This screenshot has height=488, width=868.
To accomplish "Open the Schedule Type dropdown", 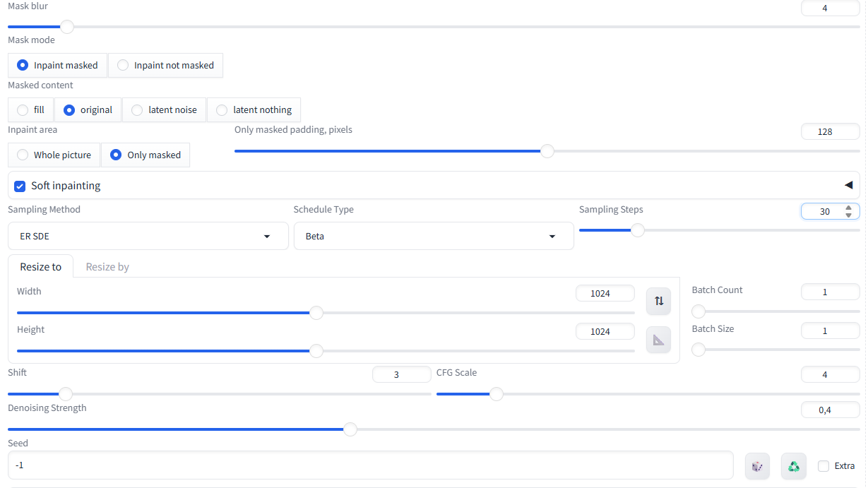I will click(x=434, y=236).
